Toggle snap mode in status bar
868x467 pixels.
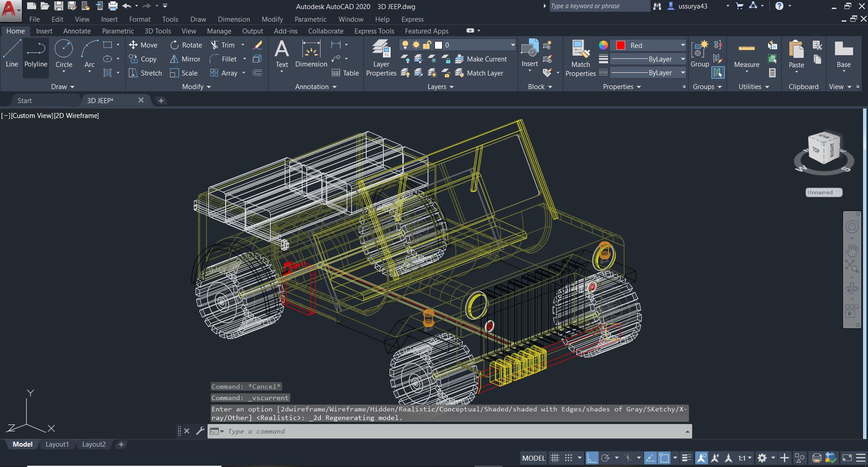pyautogui.click(x=569, y=458)
